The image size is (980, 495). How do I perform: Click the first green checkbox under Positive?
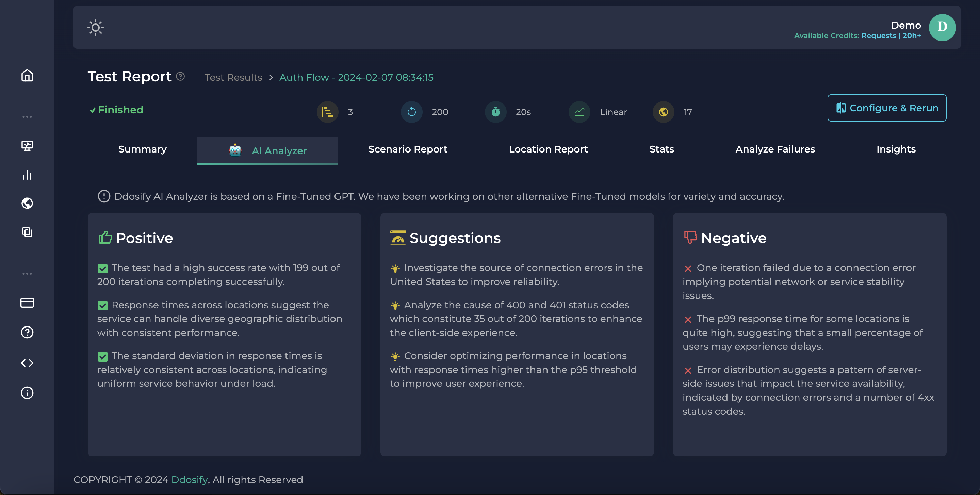click(103, 269)
